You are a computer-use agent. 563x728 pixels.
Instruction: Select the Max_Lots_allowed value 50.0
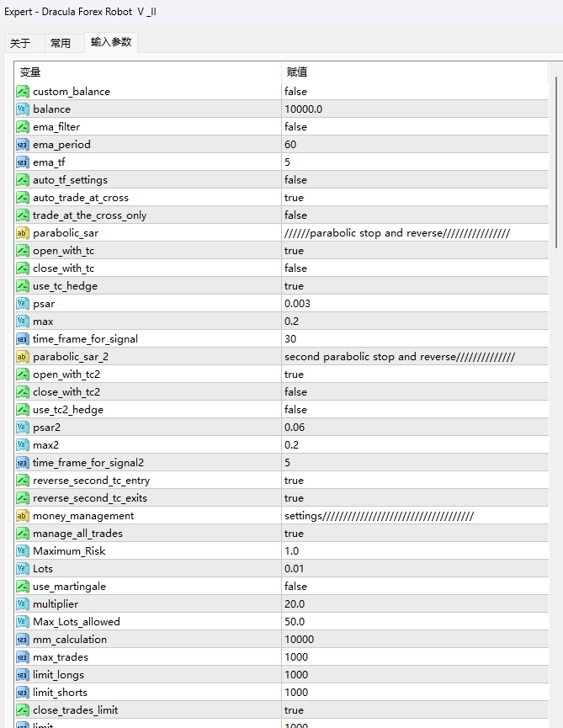(x=295, y=622)
